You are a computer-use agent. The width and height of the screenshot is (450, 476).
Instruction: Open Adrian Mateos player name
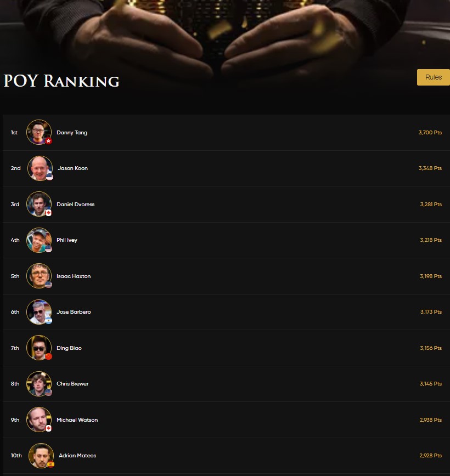click(x=77, y=456)
